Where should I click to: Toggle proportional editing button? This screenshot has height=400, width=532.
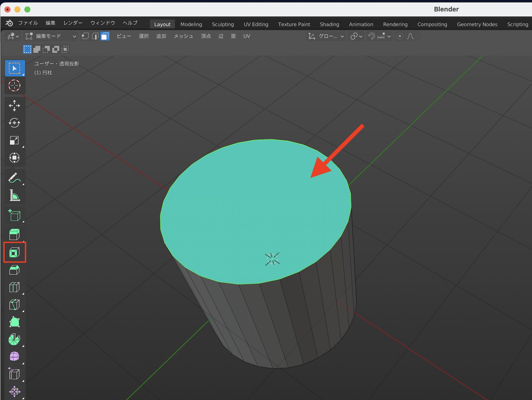point(400,36)
